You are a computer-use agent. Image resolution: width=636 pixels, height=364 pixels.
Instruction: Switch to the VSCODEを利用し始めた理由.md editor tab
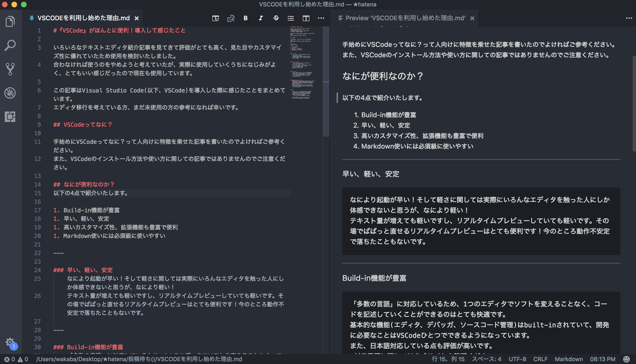pos(84,18)
